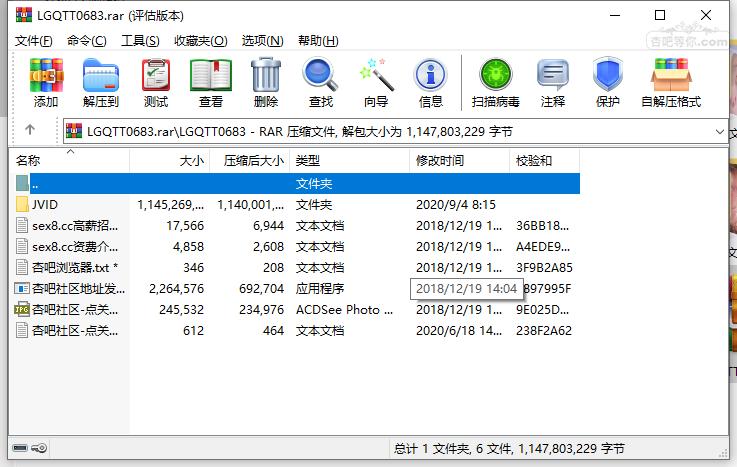Viewport: 737px width, 467px height.
Task: Expand the address bar path dropdown
Action: click(x=719, y=132)
